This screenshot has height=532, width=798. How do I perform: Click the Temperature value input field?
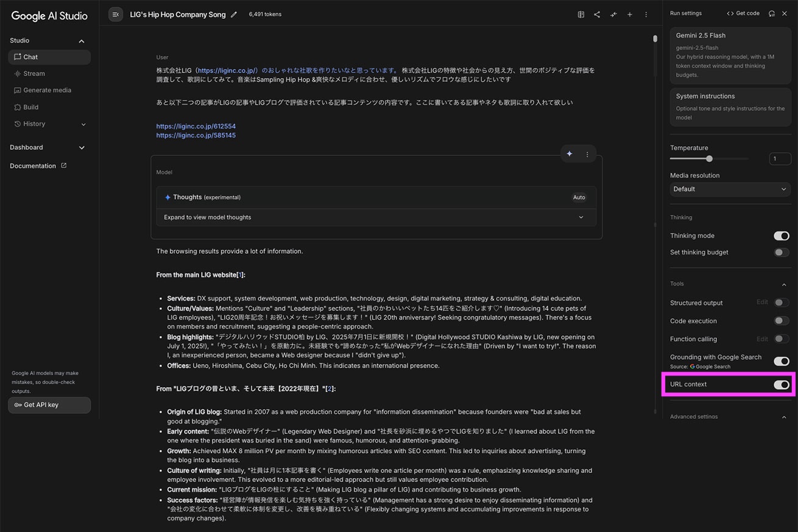coord(780,159)
